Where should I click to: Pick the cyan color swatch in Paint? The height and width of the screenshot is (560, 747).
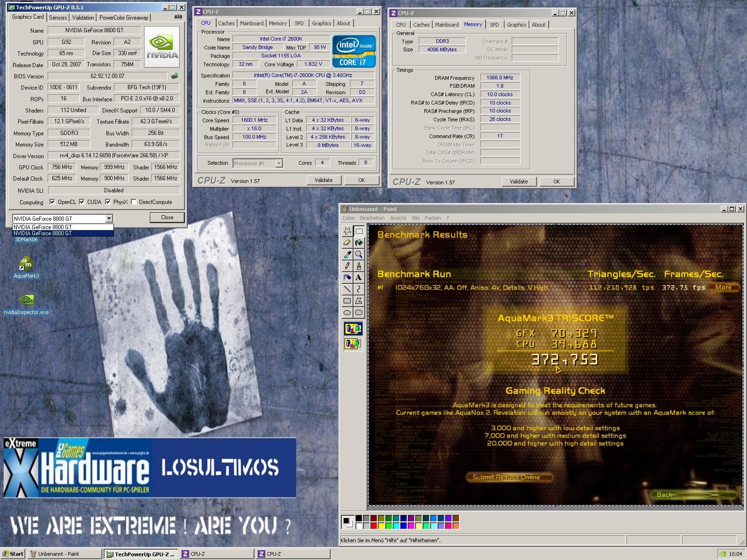click(396, 526)
